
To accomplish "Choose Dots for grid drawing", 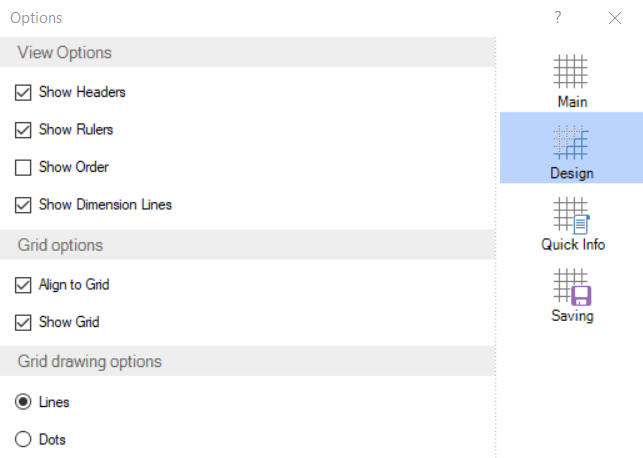I will coord(24,439).
